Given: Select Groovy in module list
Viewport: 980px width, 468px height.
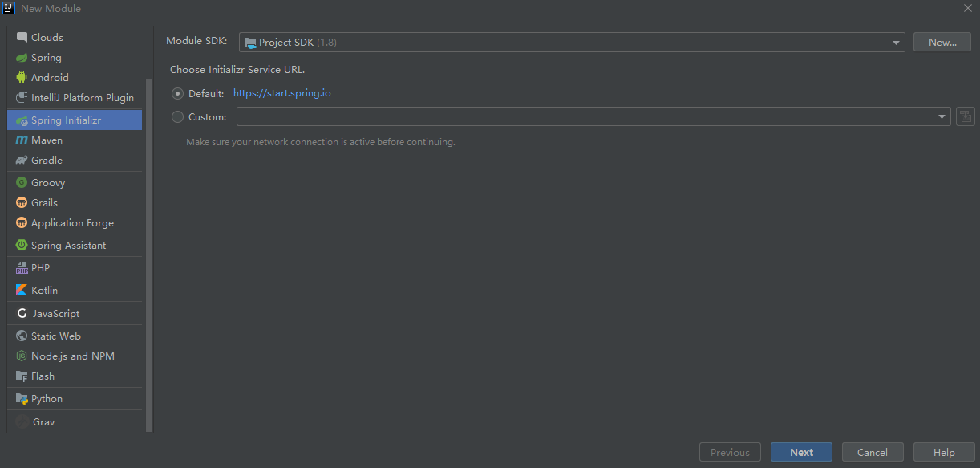Looking at the screenshot, I should 75,183.
